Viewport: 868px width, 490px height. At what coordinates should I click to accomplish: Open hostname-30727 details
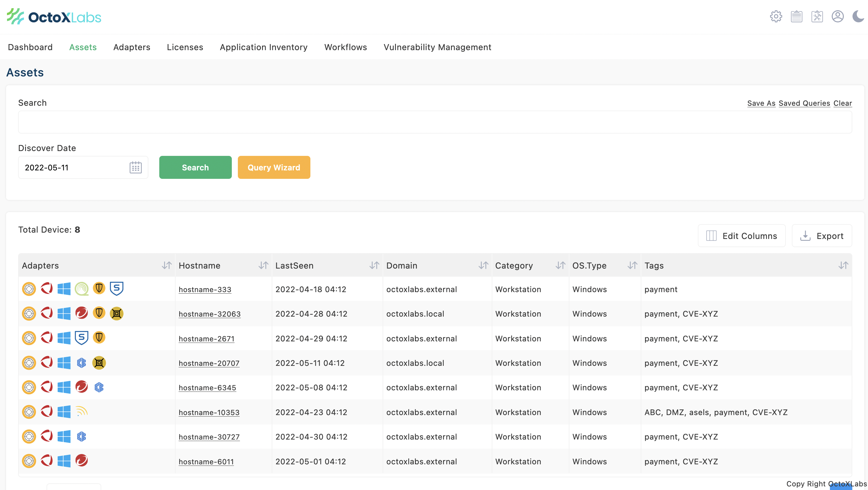pos(209,437)
